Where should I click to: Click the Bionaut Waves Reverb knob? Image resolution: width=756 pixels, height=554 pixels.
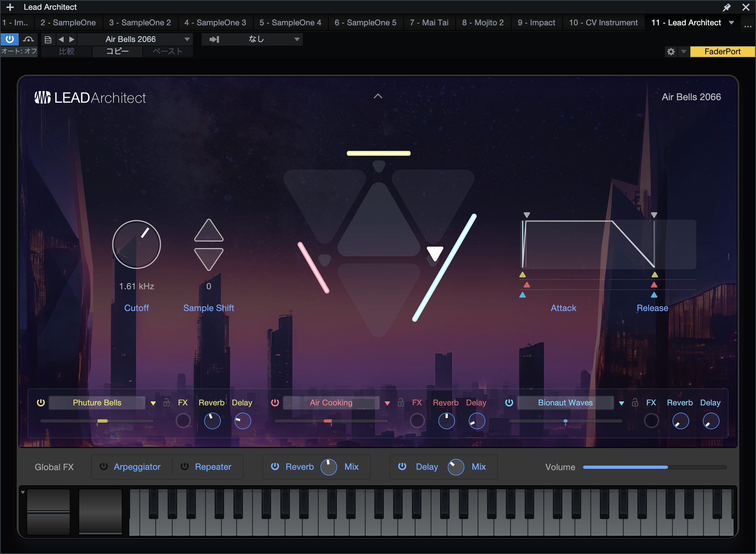tap(681, 421)
